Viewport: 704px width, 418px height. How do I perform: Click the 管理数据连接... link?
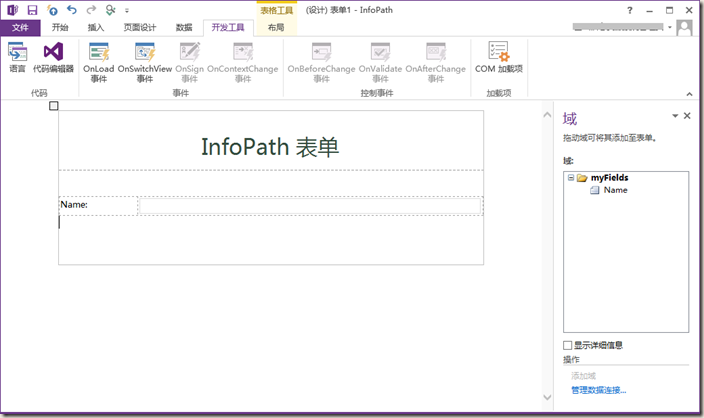point(598,390)
